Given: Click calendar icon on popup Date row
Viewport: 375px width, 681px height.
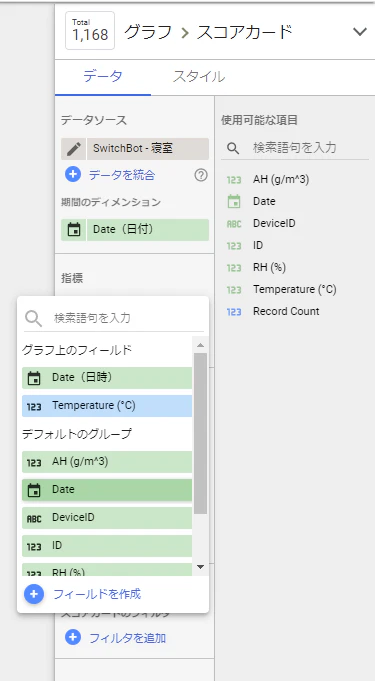Looking at the screenshot, I should (x=34, y=490).
